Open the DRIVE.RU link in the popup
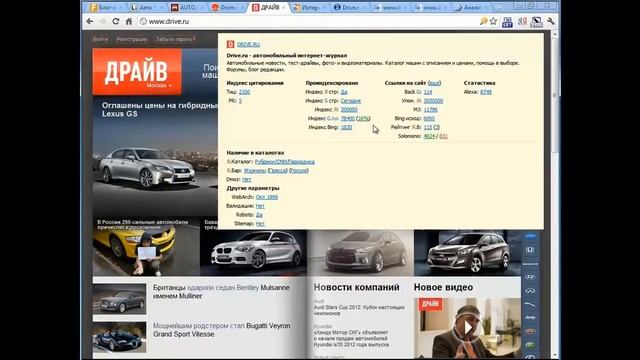 [x=248, y=44]
